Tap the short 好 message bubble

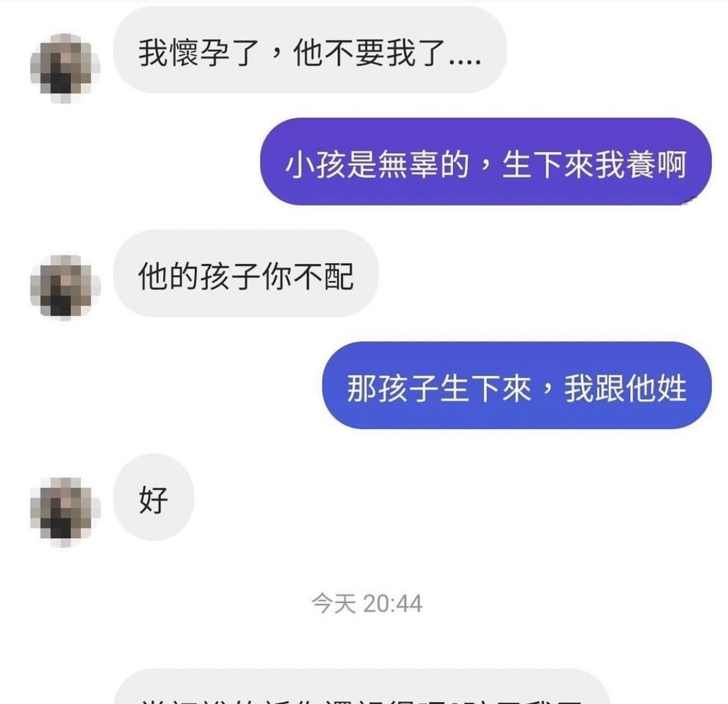154,497
